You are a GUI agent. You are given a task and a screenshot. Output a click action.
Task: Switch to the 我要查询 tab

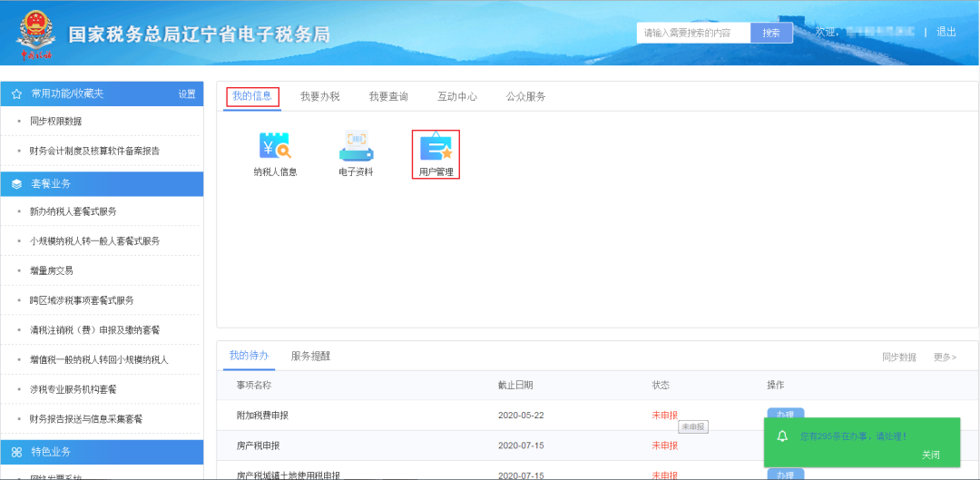388,97
